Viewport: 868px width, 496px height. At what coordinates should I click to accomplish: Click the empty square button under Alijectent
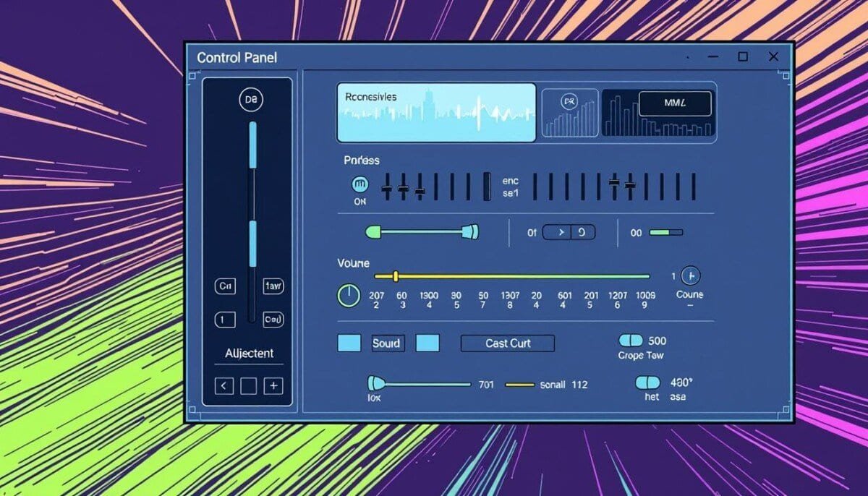click(248, 386)
